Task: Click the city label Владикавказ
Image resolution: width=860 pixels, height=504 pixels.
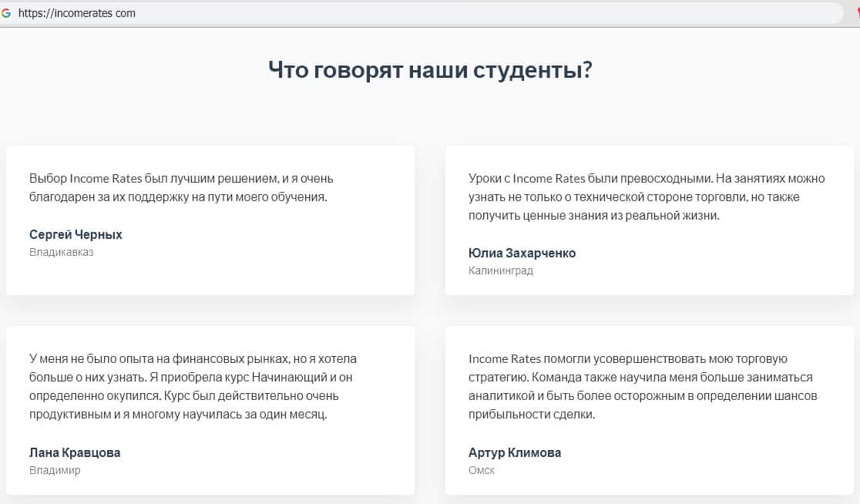Action: [x=61, y=252]
